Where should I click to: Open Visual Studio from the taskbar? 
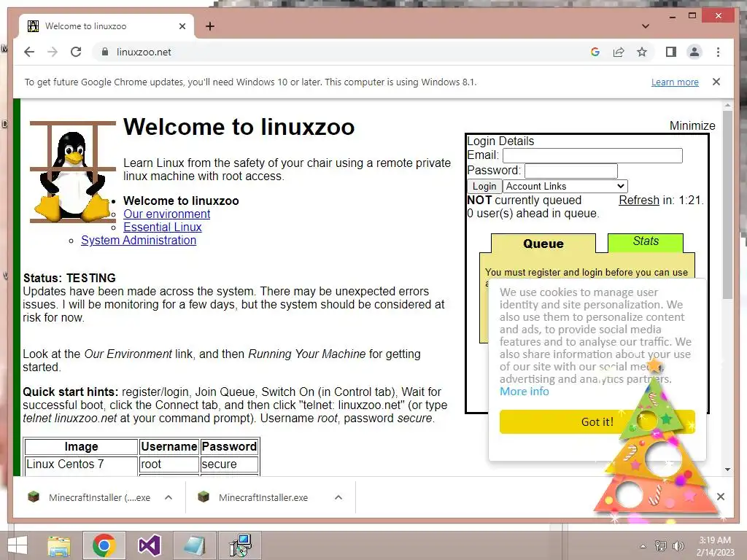(149, 545)
